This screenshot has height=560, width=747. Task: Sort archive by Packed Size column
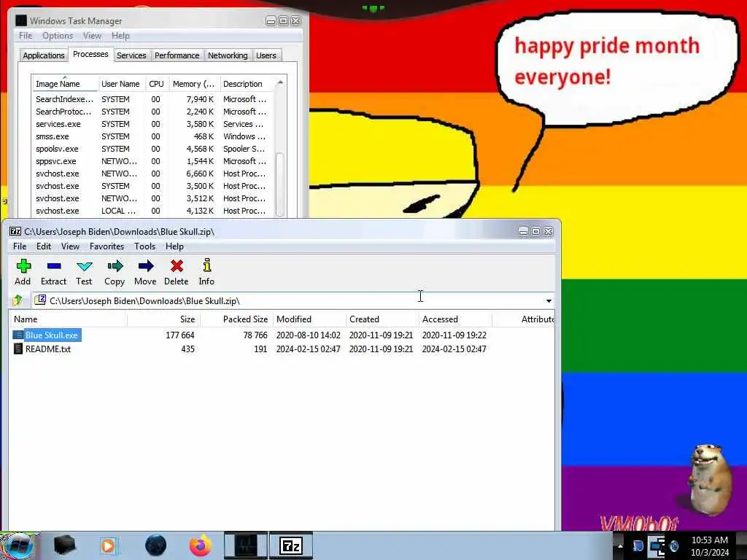click(236, 319)
